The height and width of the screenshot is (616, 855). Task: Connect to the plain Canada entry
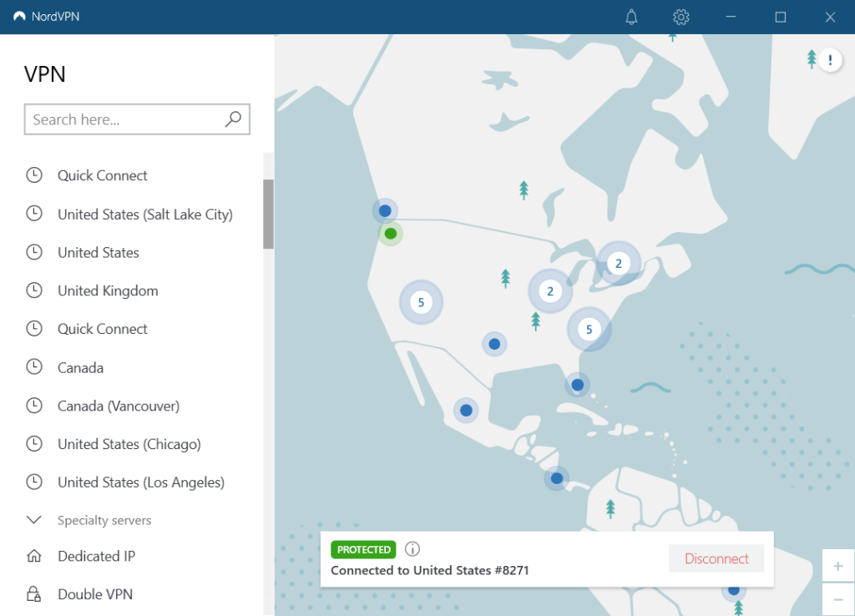(81, 367)
